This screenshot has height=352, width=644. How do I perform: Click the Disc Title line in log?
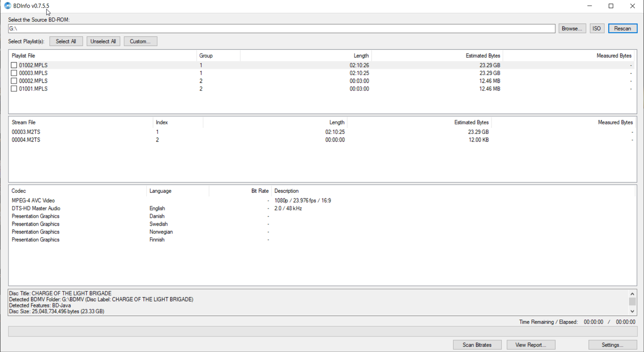[x=60, y=293]
